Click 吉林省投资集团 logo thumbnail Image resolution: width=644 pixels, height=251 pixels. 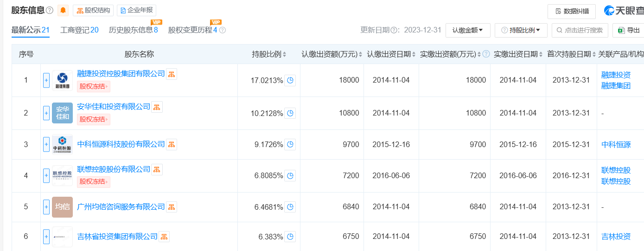click(x=62, y=237)
